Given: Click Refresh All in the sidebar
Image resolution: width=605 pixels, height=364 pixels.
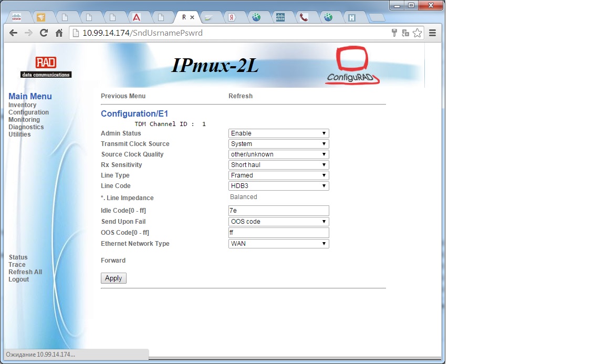Looking at the screenshot, I should pos(25,272).
